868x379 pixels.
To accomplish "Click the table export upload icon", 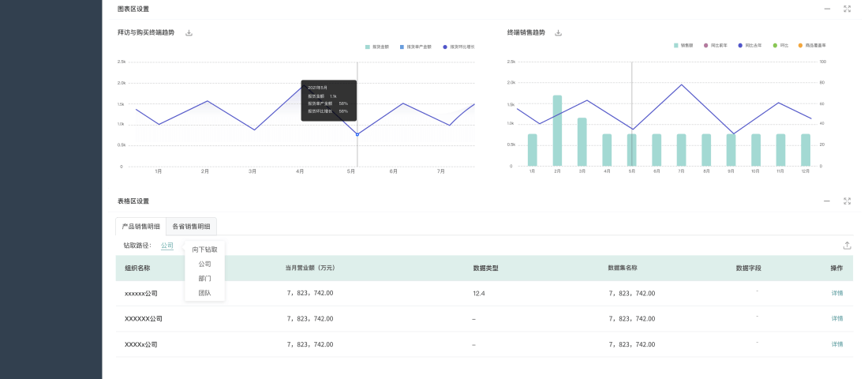I will (847, 246).
